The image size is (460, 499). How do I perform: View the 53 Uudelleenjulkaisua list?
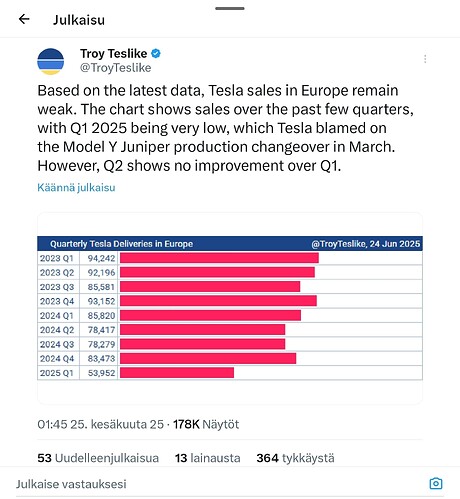coord(98,458)
